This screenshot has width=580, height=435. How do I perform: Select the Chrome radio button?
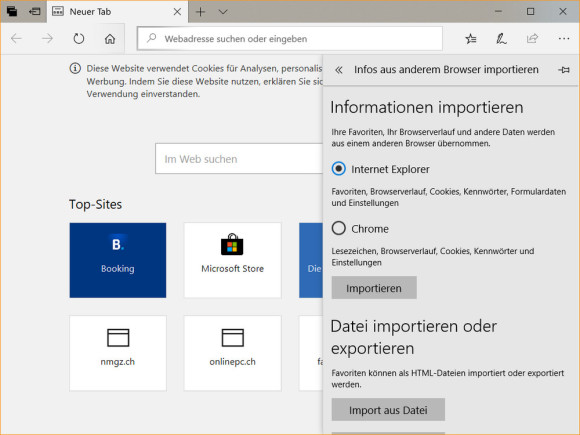coord(338,228)
